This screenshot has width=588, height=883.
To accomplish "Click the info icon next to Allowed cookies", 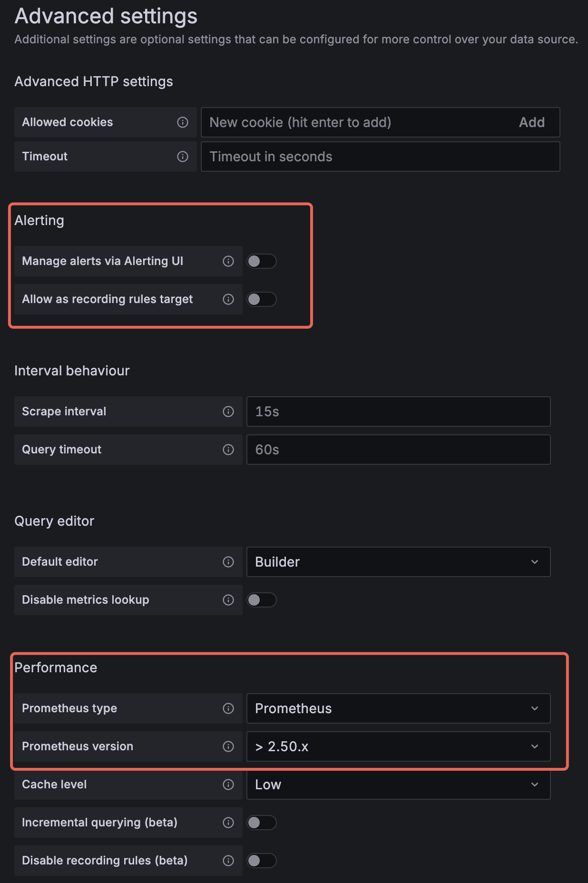I will pos(183,122).
